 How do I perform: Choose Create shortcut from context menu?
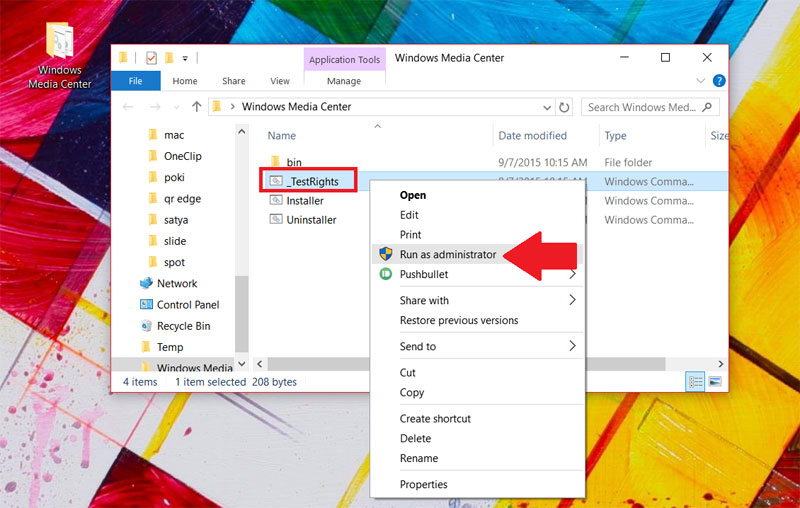pos(435,418)
